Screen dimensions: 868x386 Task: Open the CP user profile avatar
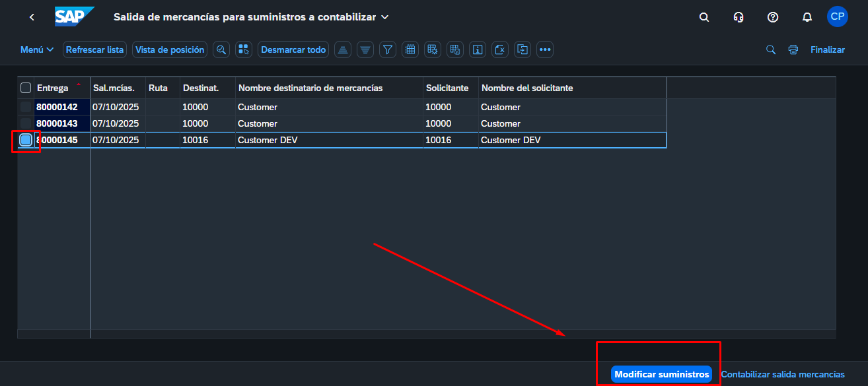(837, 17)
